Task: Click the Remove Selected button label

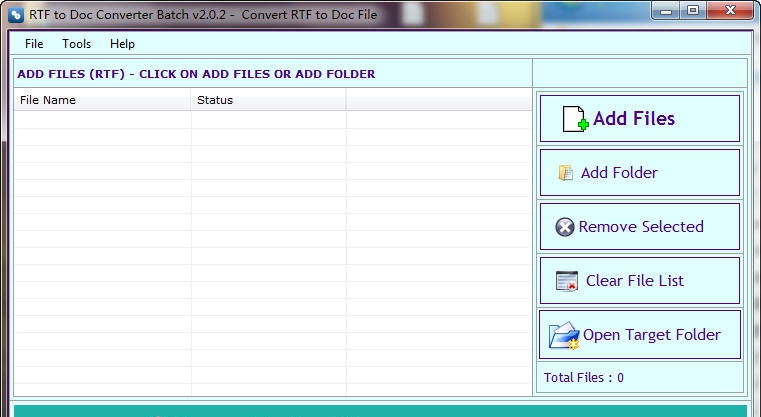Action: click(x=641, y=227)
